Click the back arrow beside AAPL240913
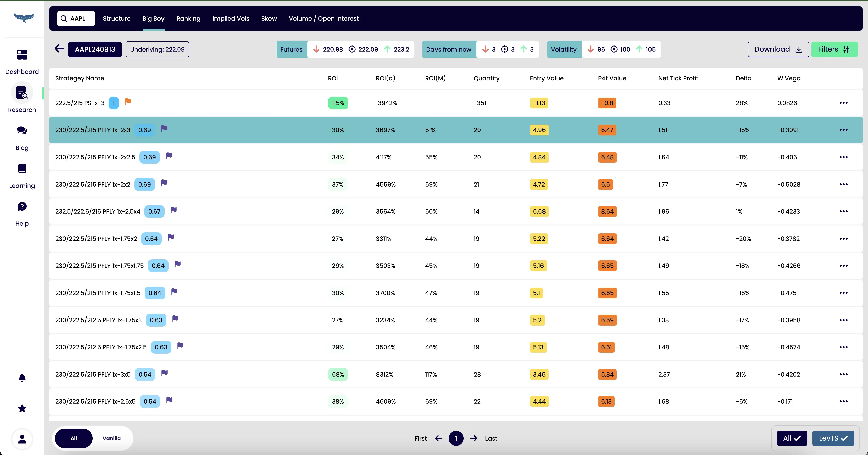The image size is (868, 455). 59,49
